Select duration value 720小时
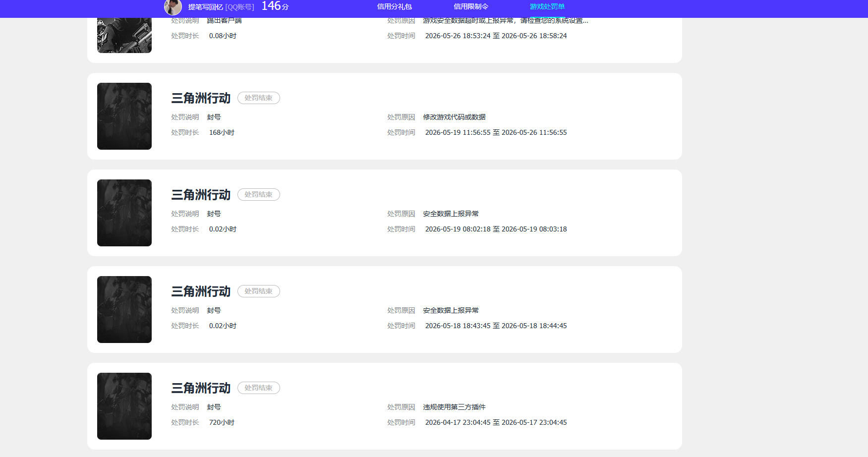 [x=222, y=422]
